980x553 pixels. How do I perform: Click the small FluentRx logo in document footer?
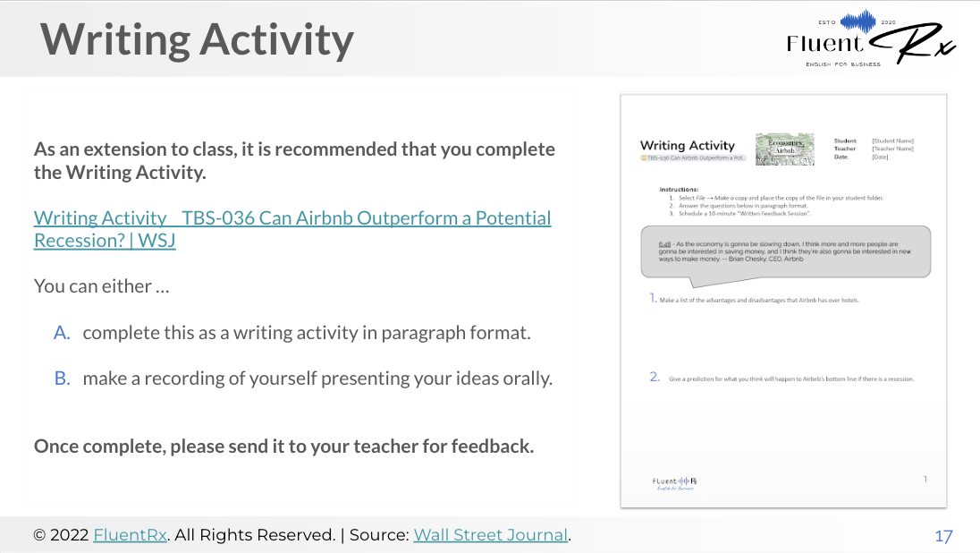tap(674, 482)
